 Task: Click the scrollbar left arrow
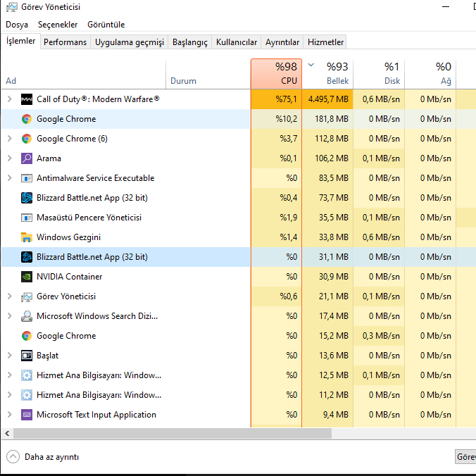tap(7, 434)
